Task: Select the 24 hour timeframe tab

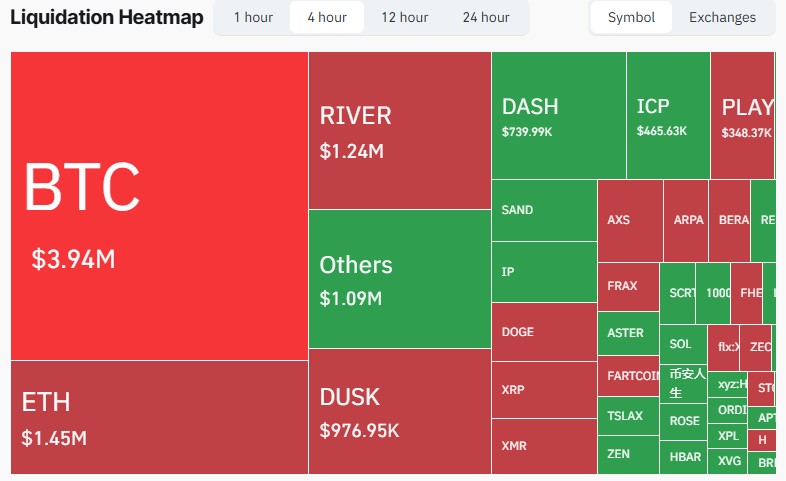Action: [485, 17]
